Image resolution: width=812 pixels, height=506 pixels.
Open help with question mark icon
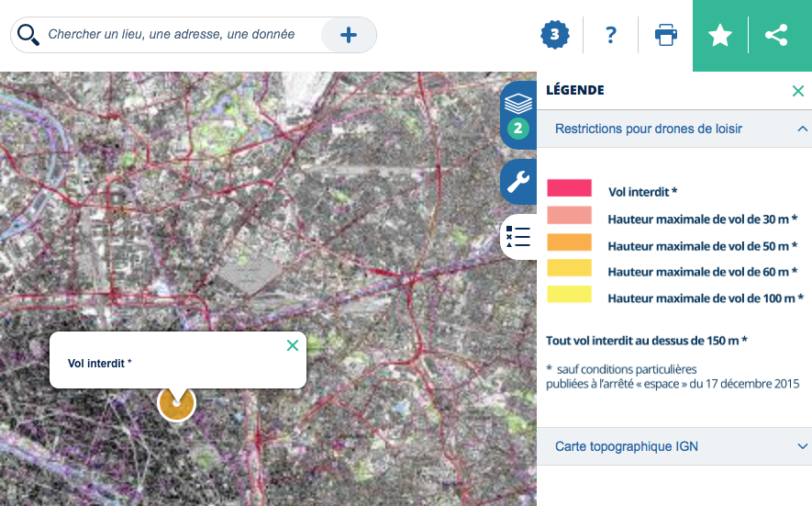[x=611, y=35]
